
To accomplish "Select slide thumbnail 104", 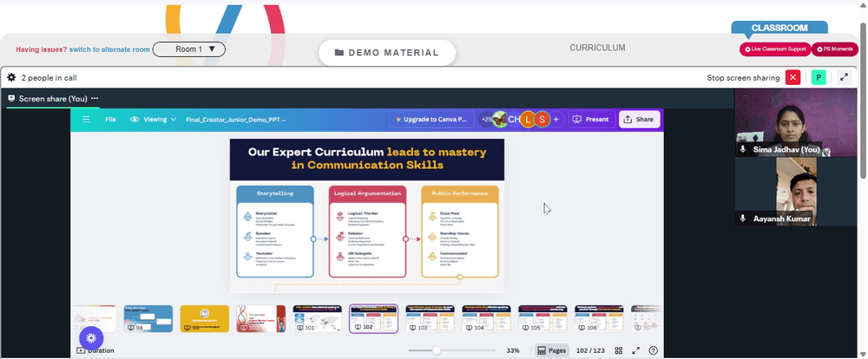I will click(x=487, y=318).
